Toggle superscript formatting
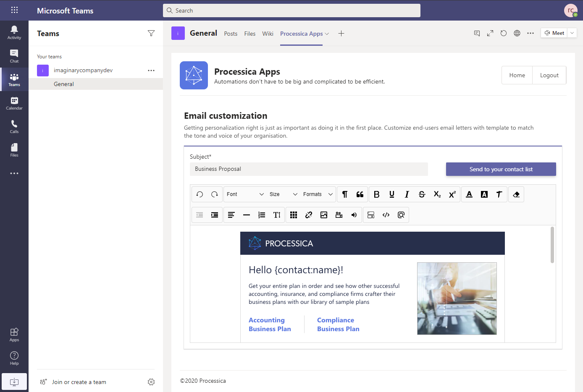The height and width of the screenshot is (392, 583). click(452, 194)
